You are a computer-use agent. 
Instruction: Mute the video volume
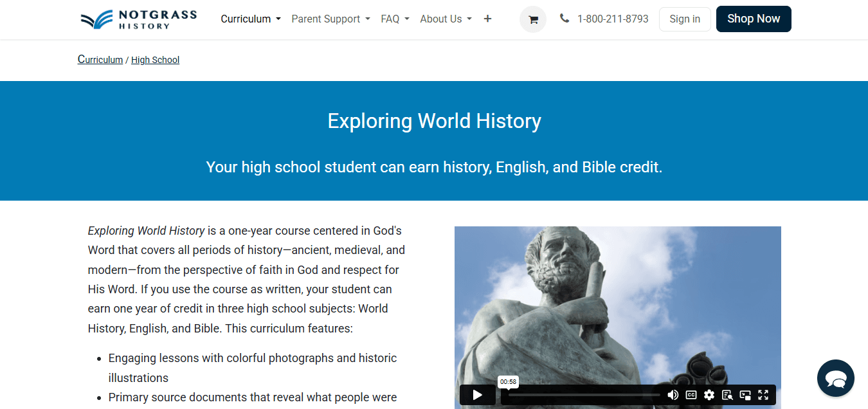pos(673,394)
